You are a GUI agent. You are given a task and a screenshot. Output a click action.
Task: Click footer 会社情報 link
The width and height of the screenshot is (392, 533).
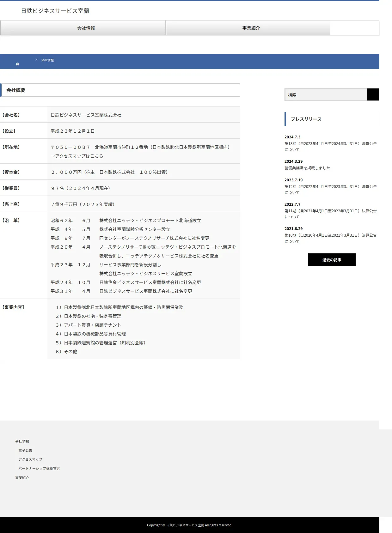pyautogui.click(x=22, y=441)
